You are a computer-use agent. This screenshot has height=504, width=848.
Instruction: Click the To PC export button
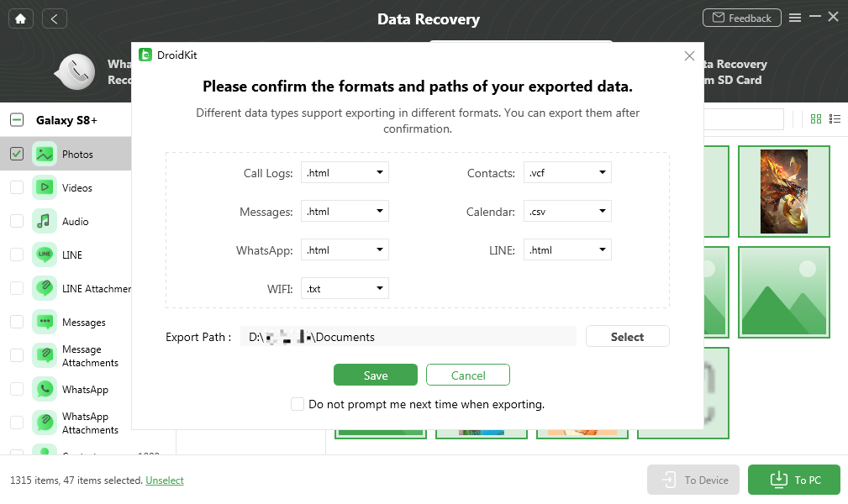pyautogui.click(x=794, y=480)
